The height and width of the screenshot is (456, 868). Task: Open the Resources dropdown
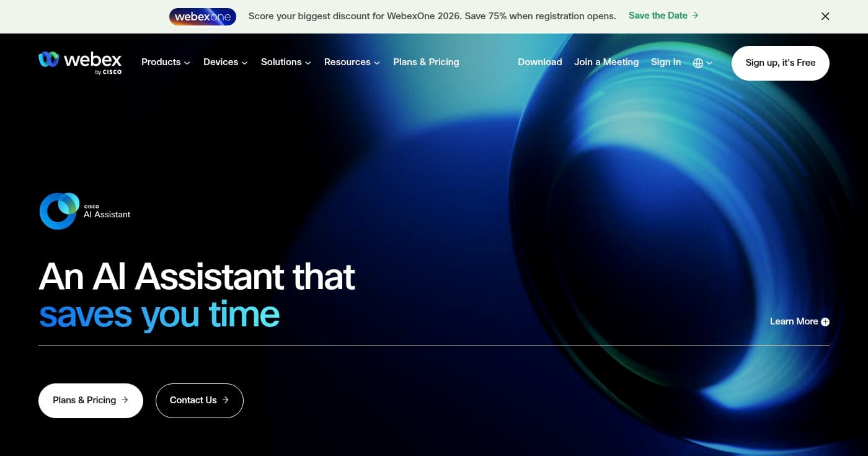tap(352, 62)
